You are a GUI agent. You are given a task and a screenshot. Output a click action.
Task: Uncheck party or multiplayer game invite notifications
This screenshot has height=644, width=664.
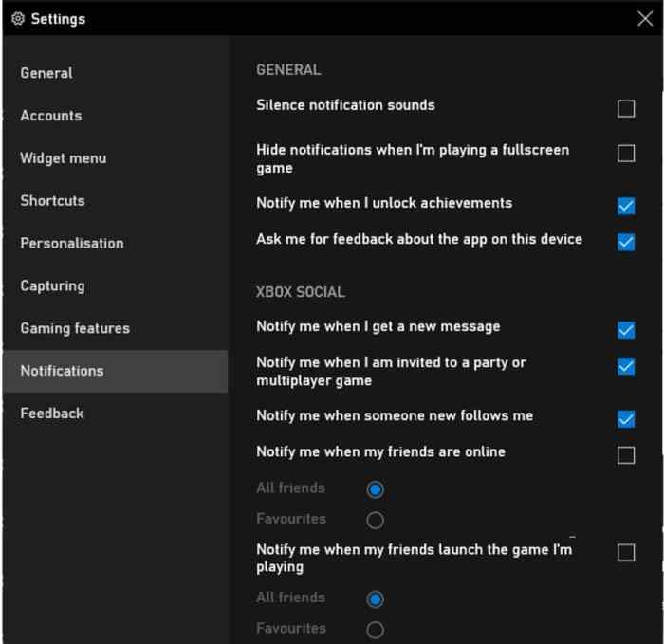tap(625, 366)
